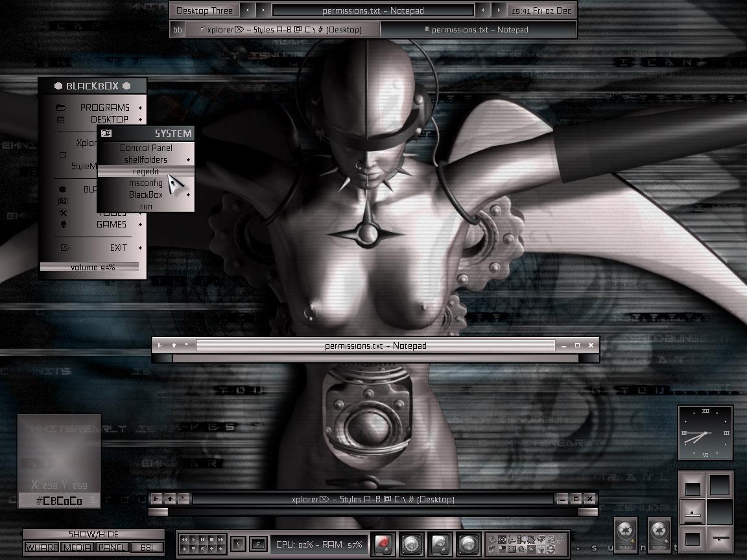Viewport: 747px width, 560px height.
Task: Open Control Panel from SYSTEM menu
Action: [x=146, y=148]
